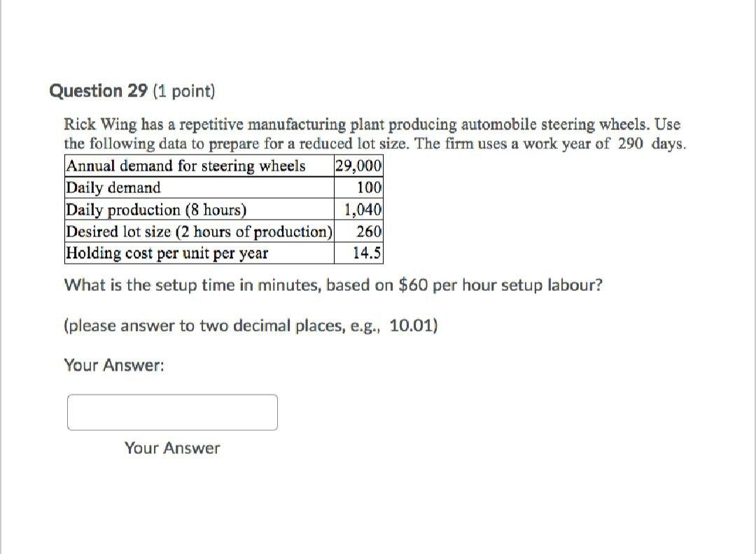This screenshot has width=756, height=554.
Task: Select the value 260 in the table
Action: pos(369,232)
